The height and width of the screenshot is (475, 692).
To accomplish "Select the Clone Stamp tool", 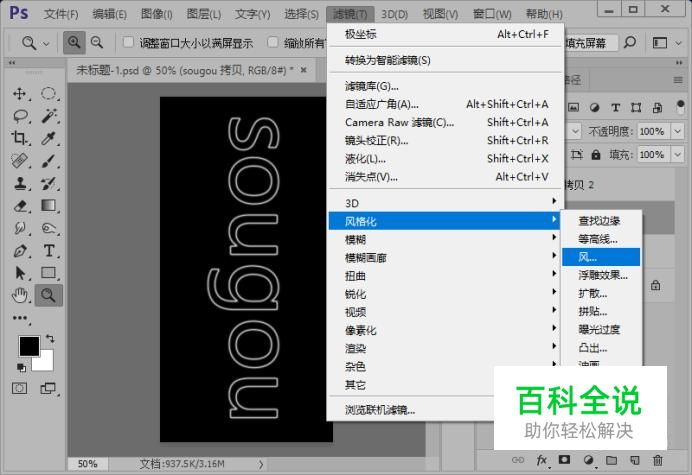I will (x=19, y=183).
